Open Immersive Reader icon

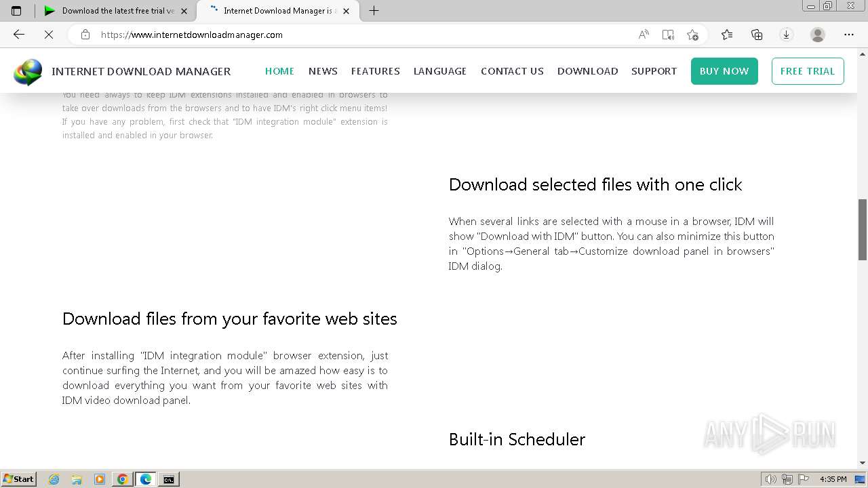point(668,35)
